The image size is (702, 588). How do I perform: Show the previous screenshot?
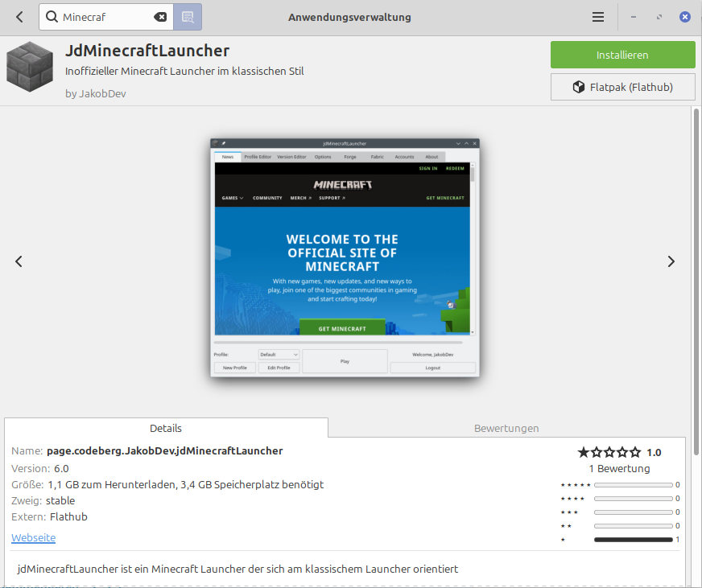point(19,261)
